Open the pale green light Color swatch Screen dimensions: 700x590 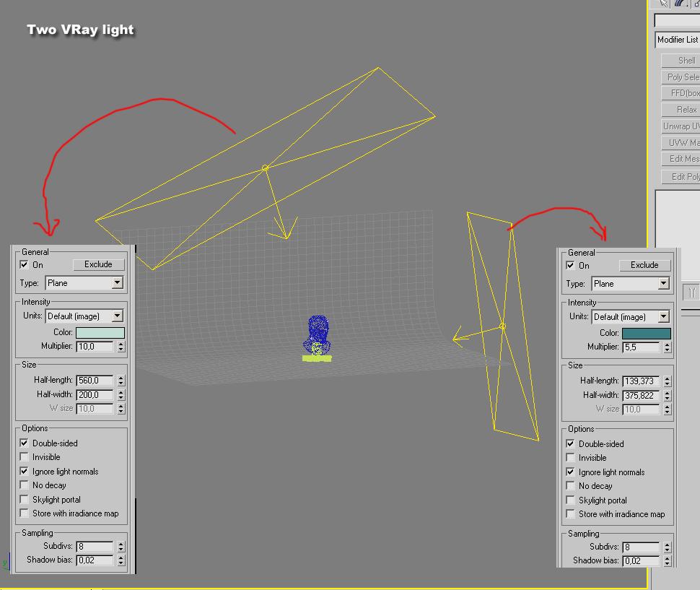100,333
